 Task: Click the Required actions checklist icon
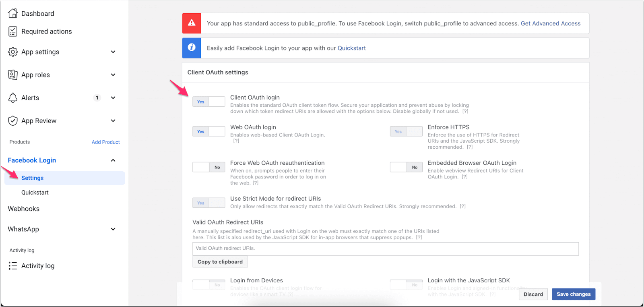click(13, 31)
